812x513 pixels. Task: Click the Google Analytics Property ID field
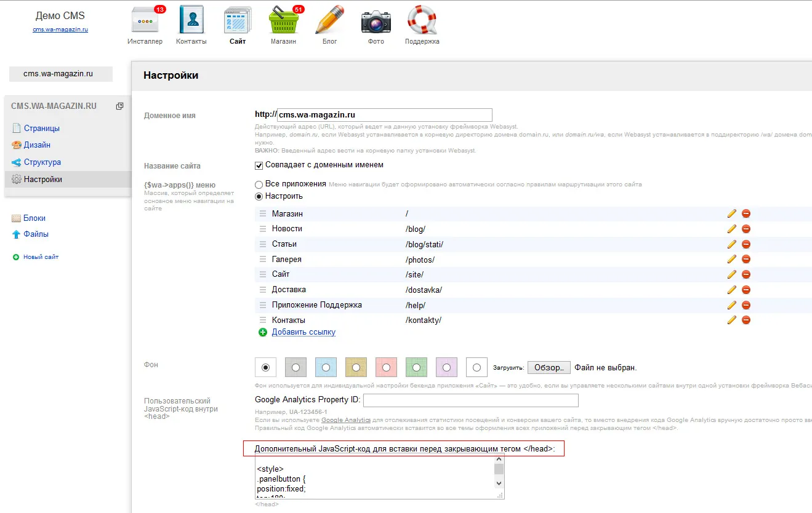click(470, 400)
